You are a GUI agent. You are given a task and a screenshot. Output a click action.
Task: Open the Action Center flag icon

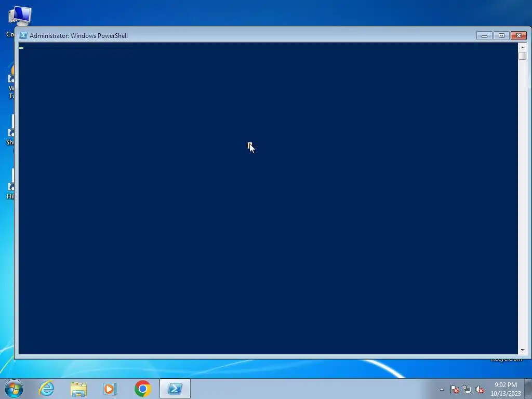coord(455,390)
